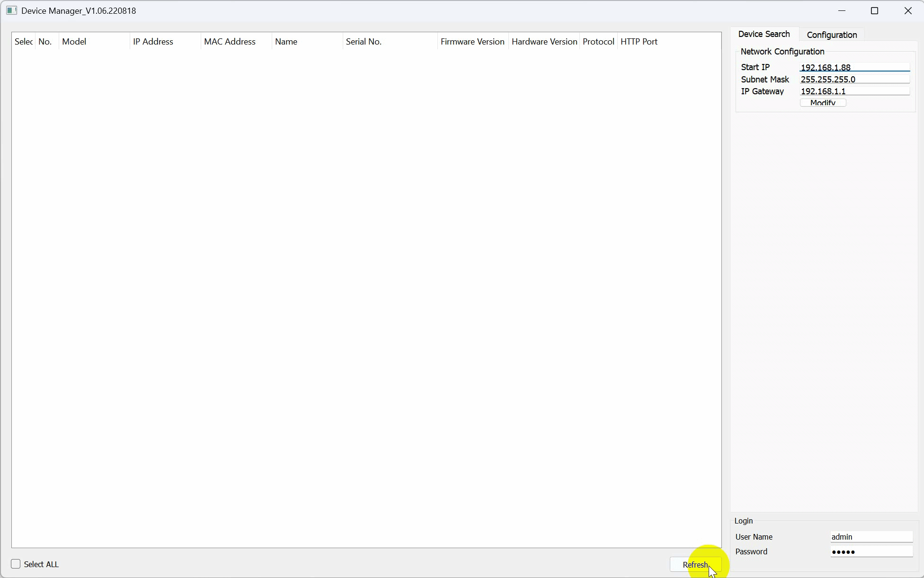Maximize the Device Manager window

click(874, 10)
